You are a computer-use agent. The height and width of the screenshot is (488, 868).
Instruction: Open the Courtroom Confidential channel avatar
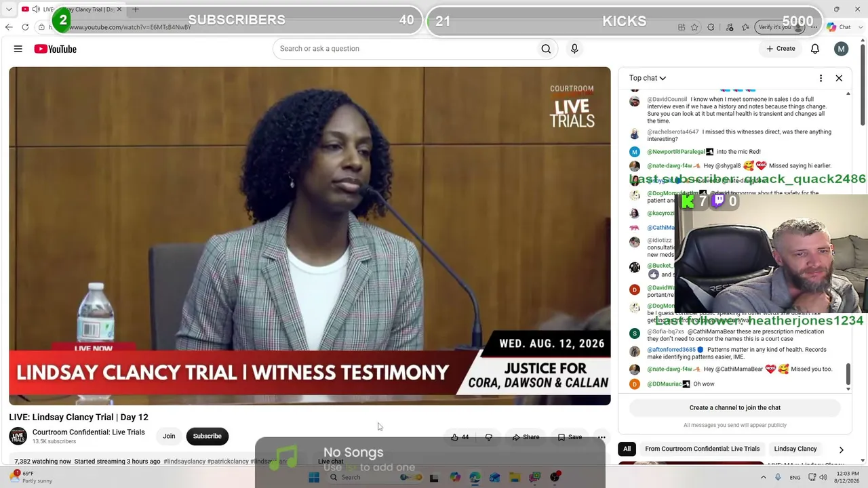pos(18,436)
